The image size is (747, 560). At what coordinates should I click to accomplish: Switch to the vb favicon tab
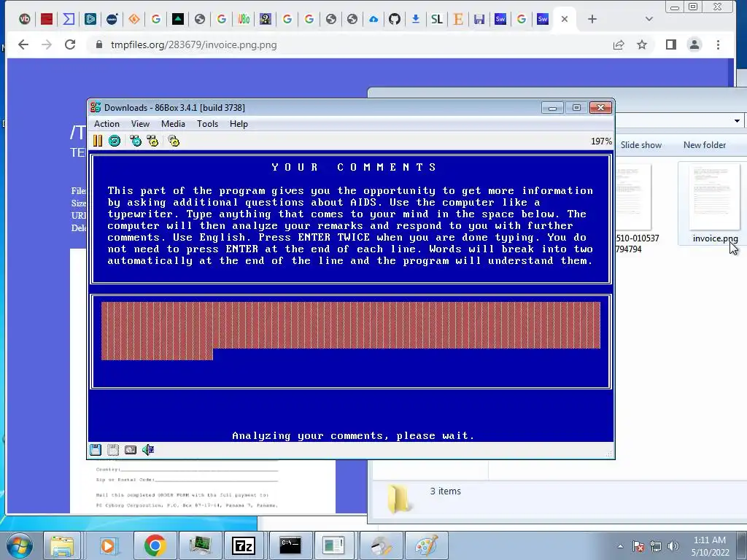click(x=25, y=19)
